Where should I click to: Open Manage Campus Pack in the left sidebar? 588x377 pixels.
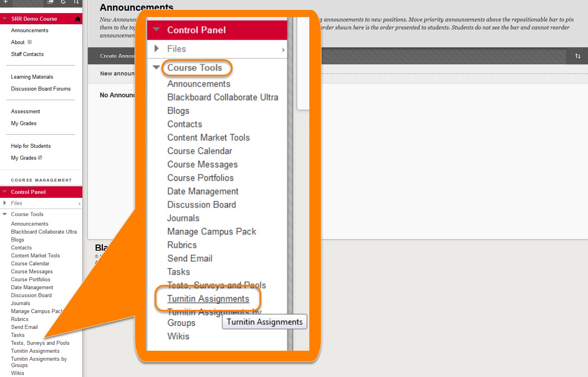37,311
